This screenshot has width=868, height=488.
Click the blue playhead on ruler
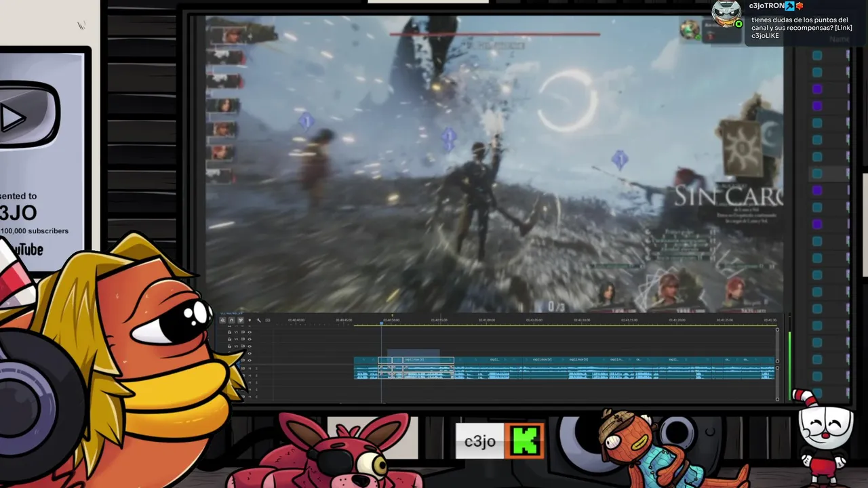tap(381, 323)
